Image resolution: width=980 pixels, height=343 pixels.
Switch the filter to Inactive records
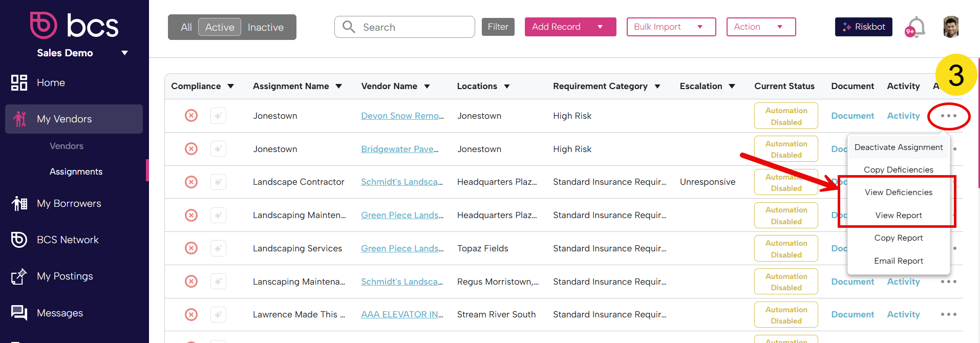265,28
